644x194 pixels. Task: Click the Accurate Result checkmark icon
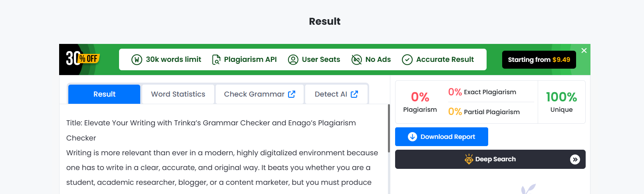point(407,60)
